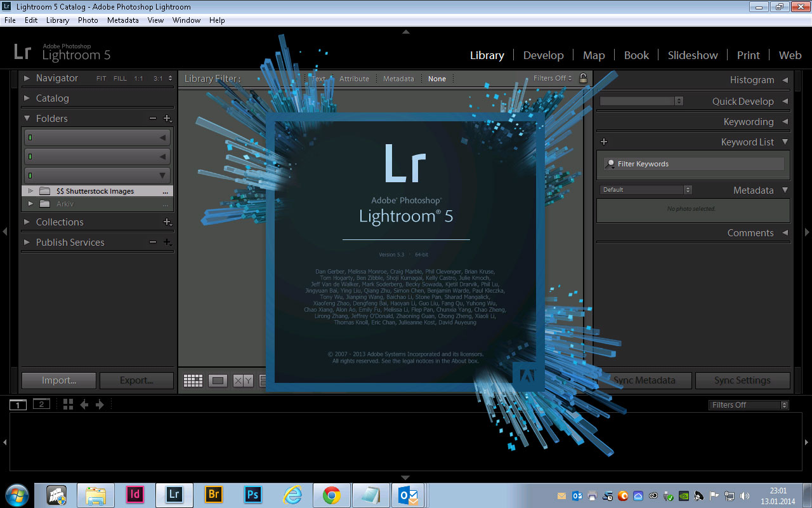Select main window display button 1
The image size is (812, 508).
(x=18, y=404)
